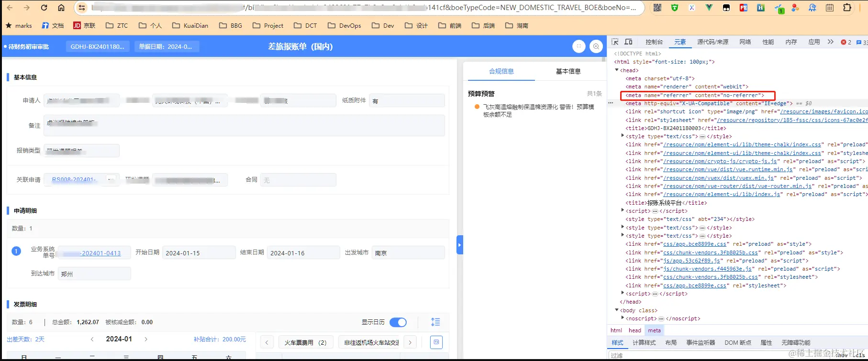Open DevTools 控制台 tab
Image resolution: width=868 pixels, height=361 pixels.
point(654,42)
